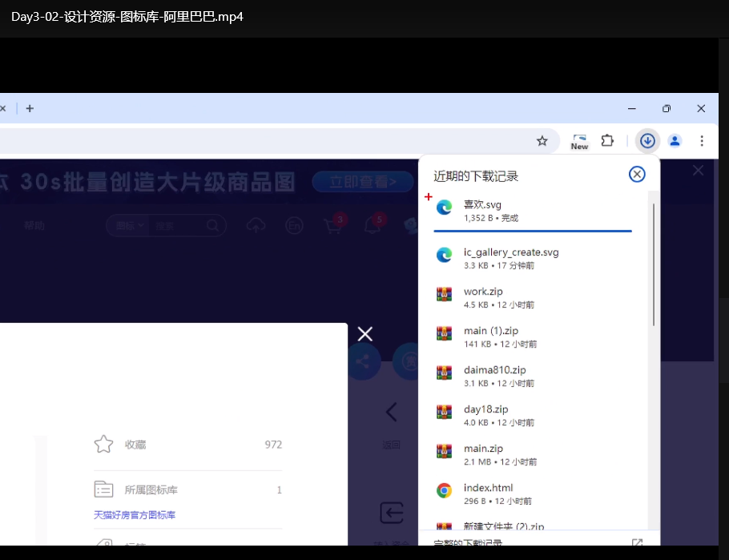Open main (1).zip download entry

tap(533, 336)
